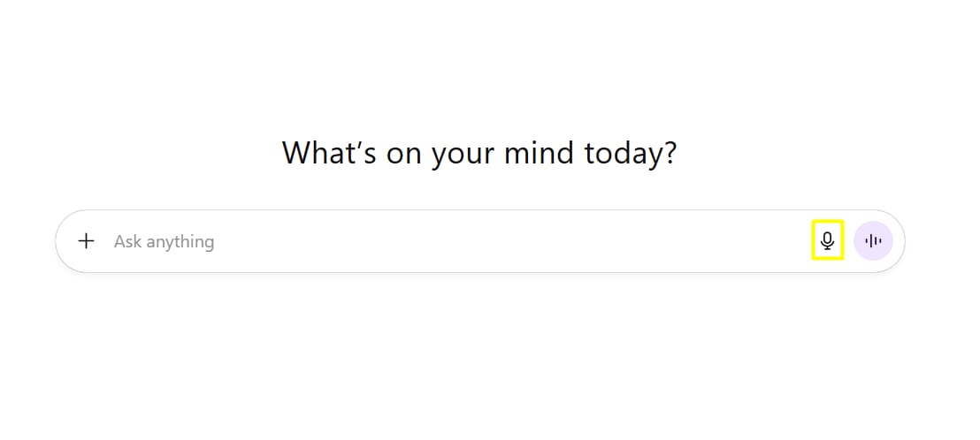This screenshot has height=440, width=980.
Task: Start voice mode with the purple waveform button
Action: coord(873,240)
